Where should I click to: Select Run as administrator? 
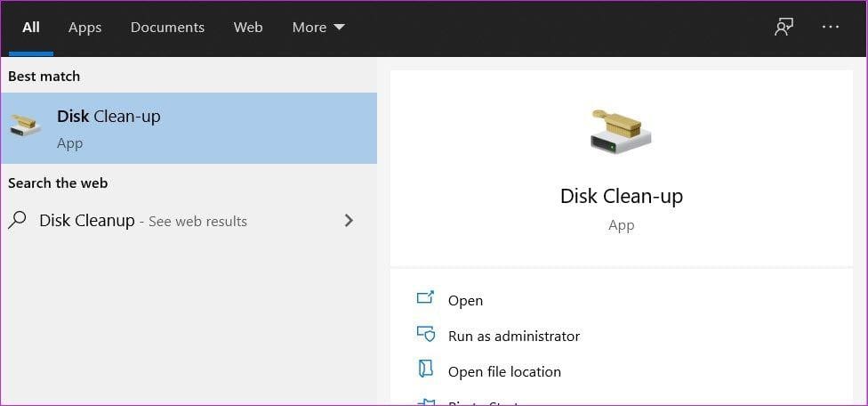tap(514, 336)
